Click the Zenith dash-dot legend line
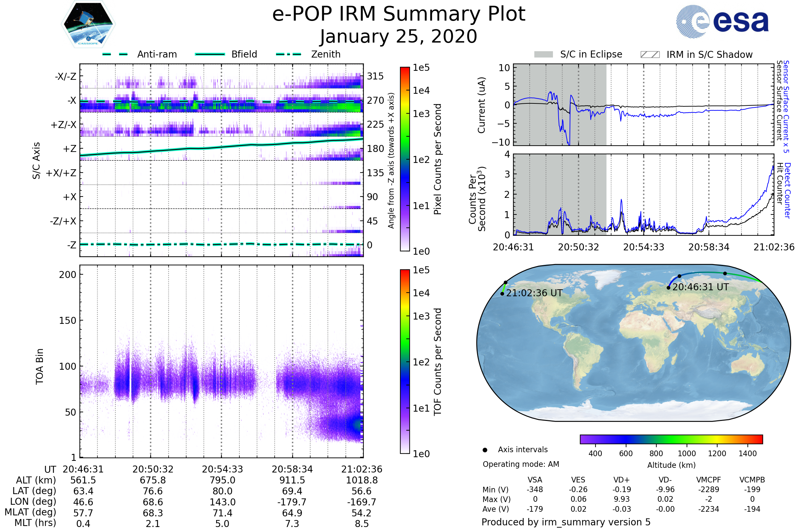This screenshot has height=532, width=798. [288, 54]
